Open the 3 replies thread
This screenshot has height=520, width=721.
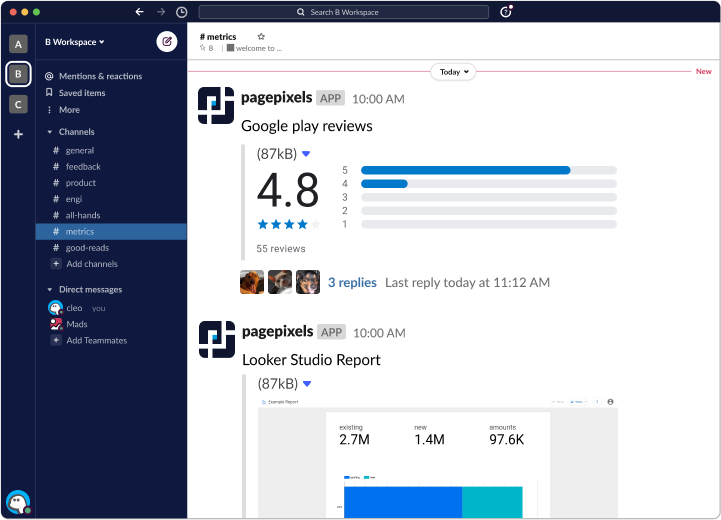tap(352, 283)
